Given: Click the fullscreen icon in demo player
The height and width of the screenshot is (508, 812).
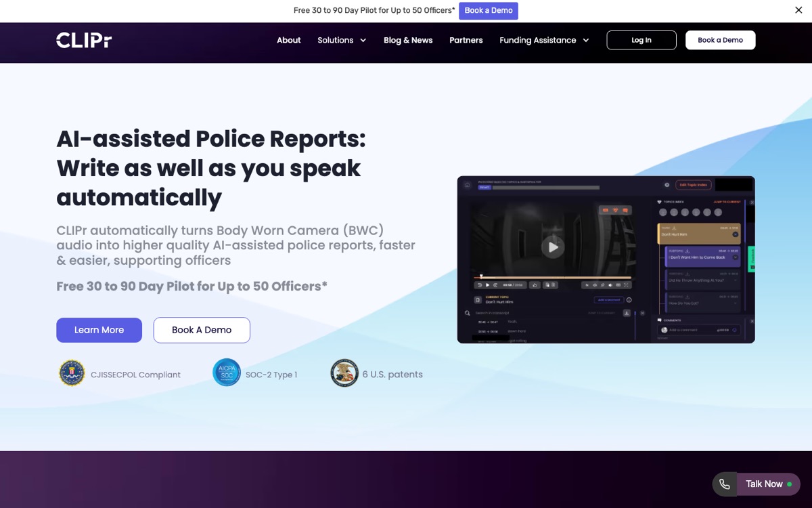Looking at the screenshot, I should coord(626,285).
